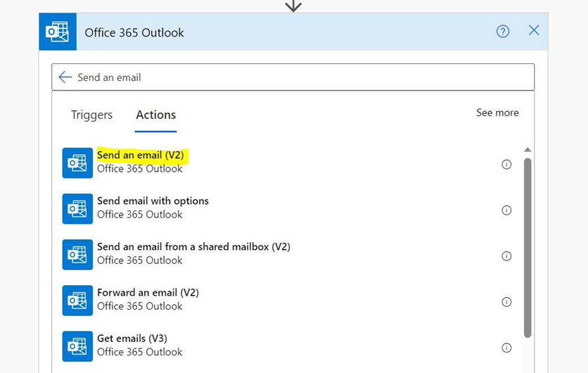Click the Office 365 Outlook header icon
The height and width of the screenshot is (373, 588).
coord(58,32)
